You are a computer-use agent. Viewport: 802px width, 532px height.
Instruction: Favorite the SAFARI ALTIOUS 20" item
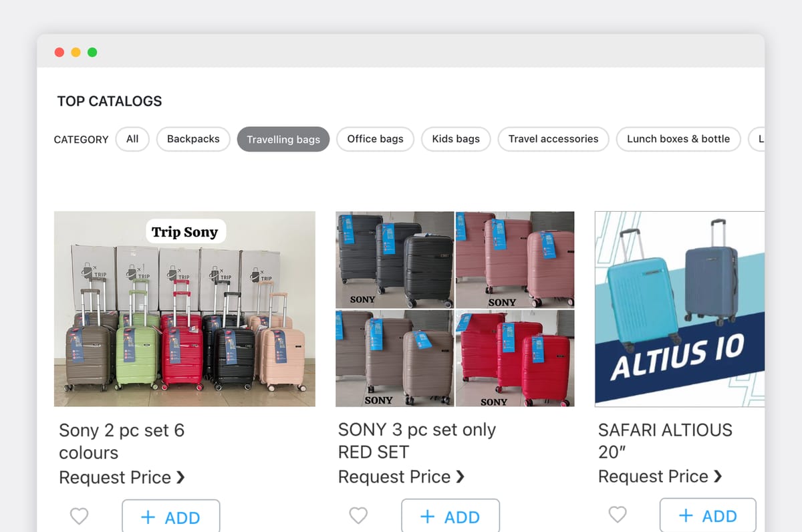tap(617, 514)
